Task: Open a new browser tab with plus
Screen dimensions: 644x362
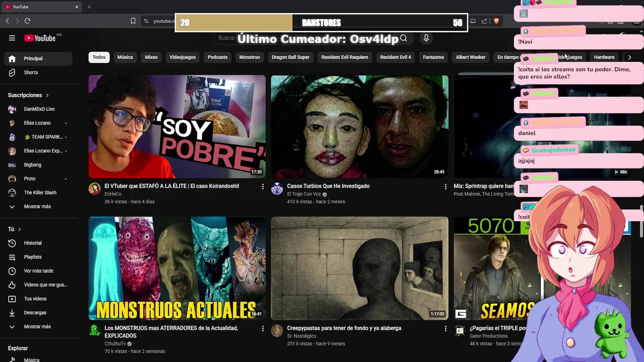Action: pos(89,7)
